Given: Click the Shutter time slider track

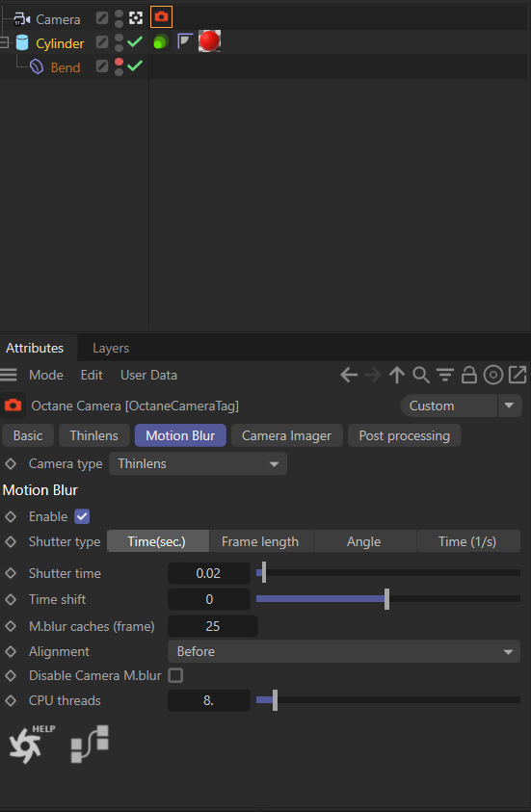Looking at the screenshot, I should [388, 573].
